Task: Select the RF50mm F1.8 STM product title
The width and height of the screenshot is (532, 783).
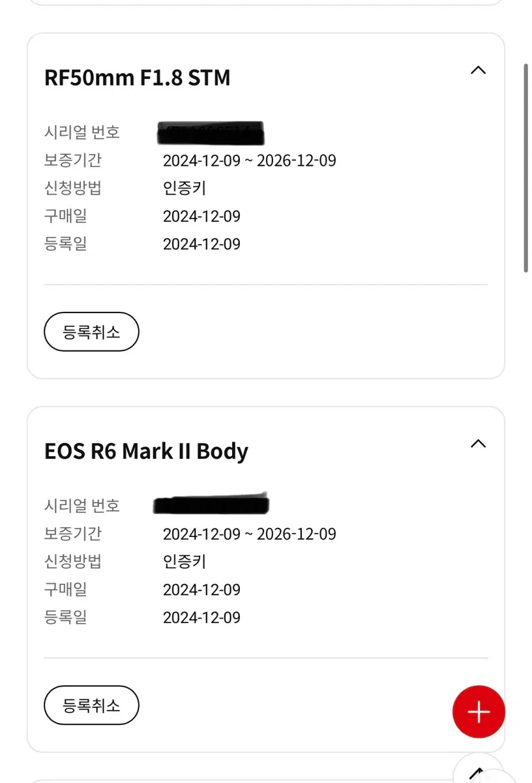Action: 137,78
